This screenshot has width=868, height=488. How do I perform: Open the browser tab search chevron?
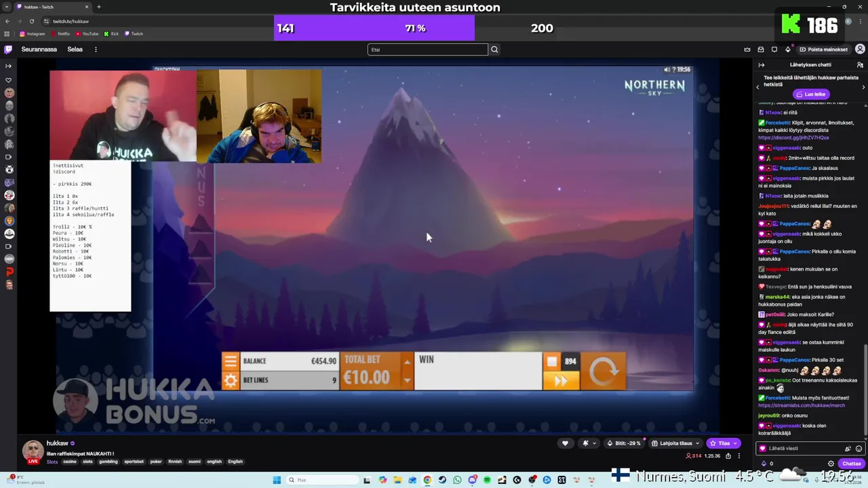7,7
